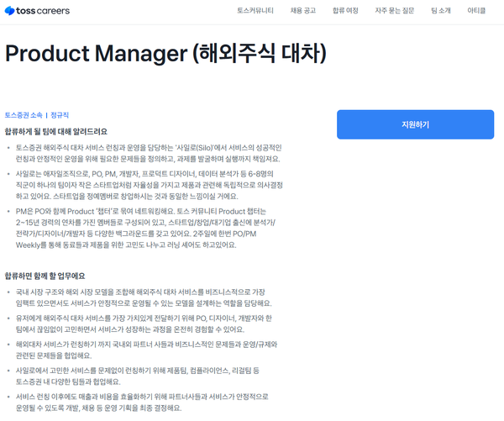Click the heading 합류하게 될 팀에 대해 알려드려요
This screenshot has height=421, width=504.
[56, 132]
